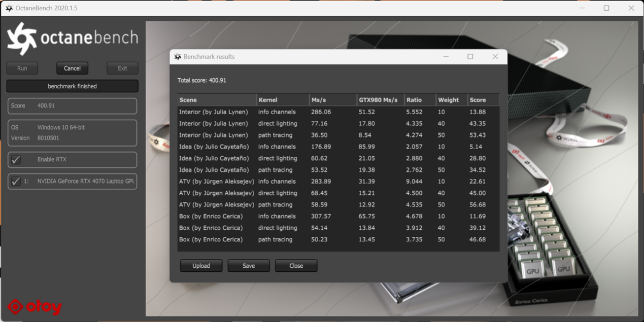Click the 286.06 Ms/s value

pos(321,112)
